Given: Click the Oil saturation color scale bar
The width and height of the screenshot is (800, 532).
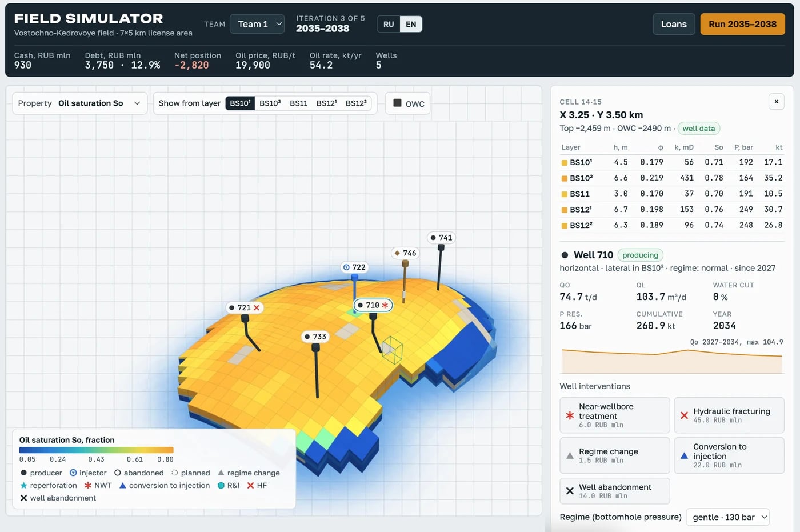Looking at the screenshot, I should coord(96,450).
